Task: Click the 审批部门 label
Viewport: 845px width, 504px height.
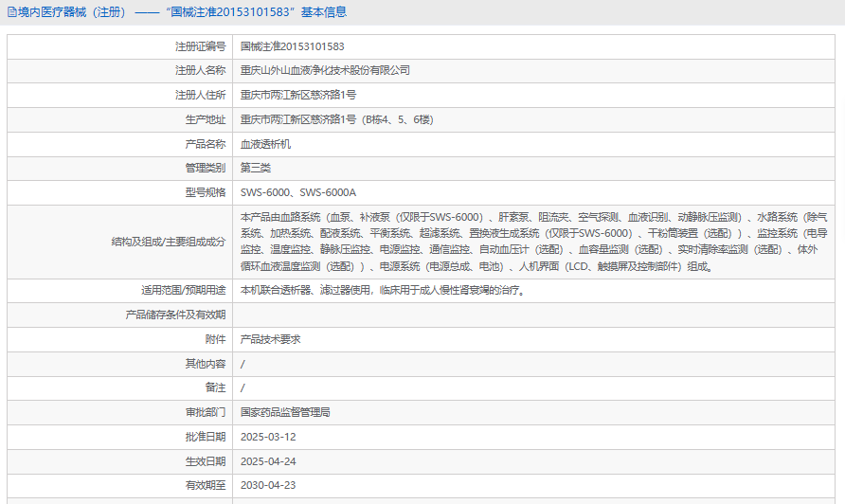Action: click(x=206, y=412)
